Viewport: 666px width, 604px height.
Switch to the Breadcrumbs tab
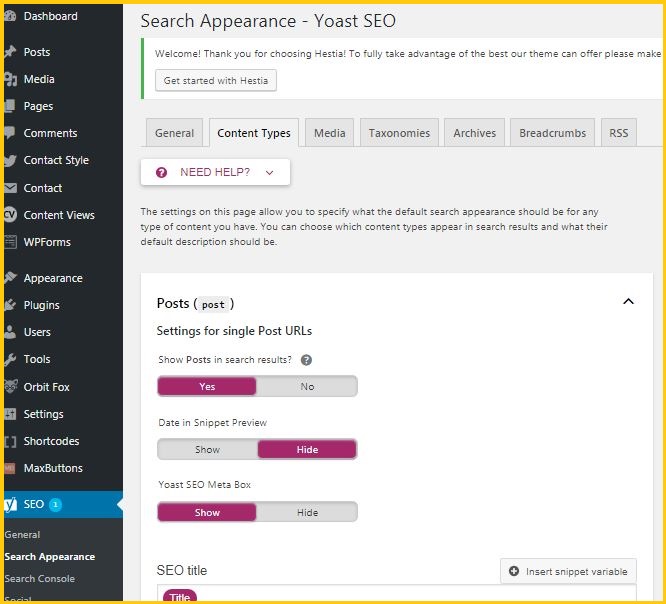click(x=553, y=133)
